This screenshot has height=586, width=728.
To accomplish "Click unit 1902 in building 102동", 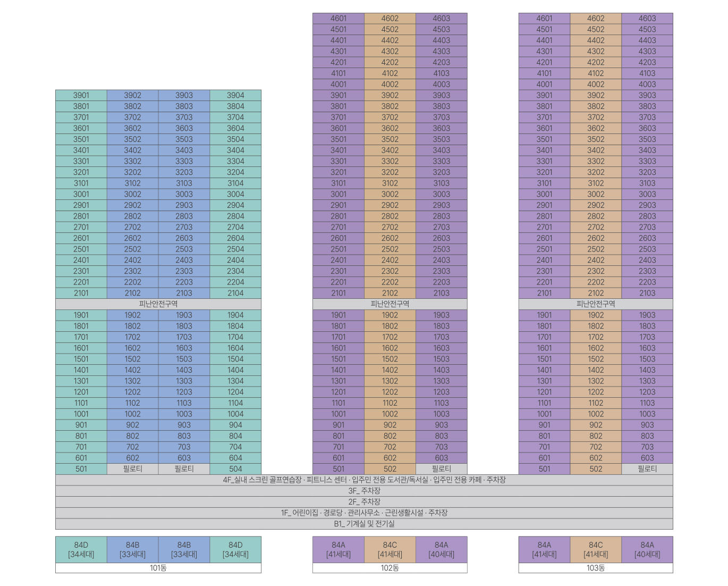I will click(x=390, y=315).
